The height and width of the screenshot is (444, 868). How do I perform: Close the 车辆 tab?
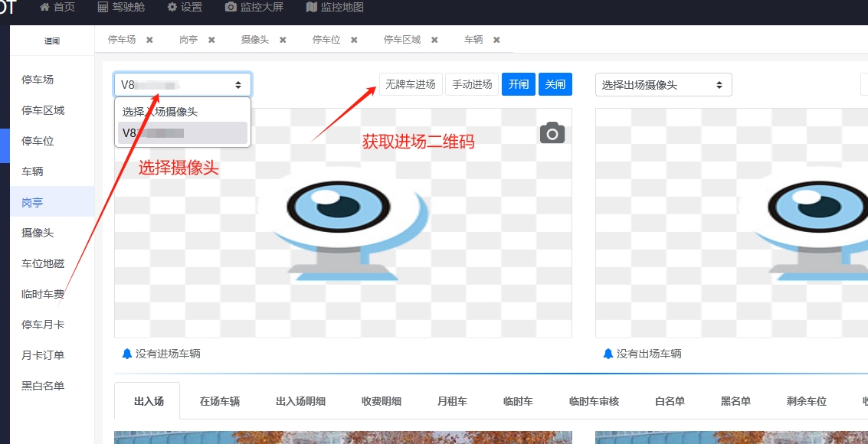(x=496, y=40)
